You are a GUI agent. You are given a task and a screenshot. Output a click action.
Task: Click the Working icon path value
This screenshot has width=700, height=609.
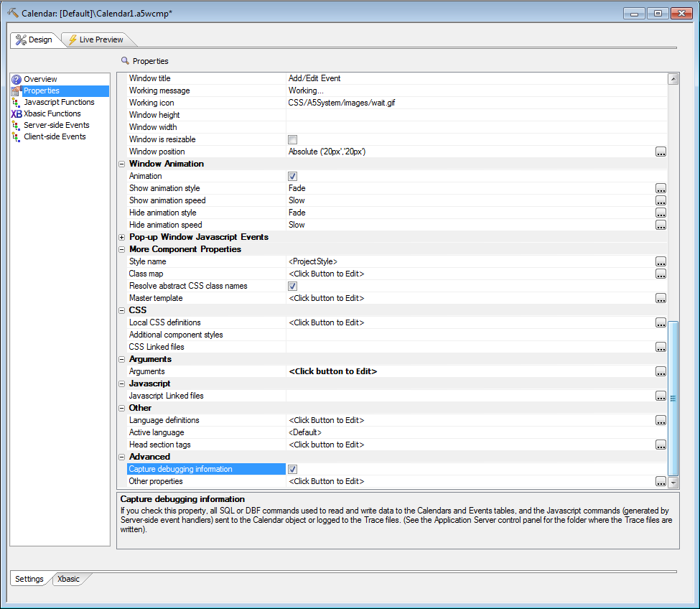pos(342,103)
